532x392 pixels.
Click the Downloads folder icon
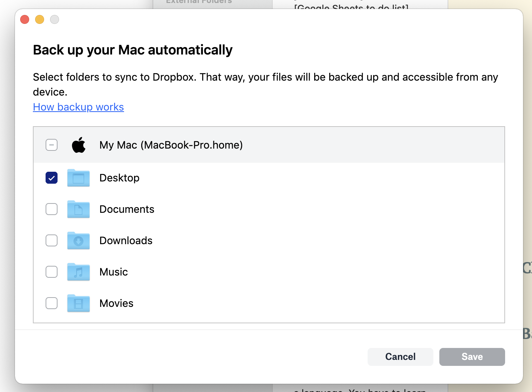[x=78, y=240]
